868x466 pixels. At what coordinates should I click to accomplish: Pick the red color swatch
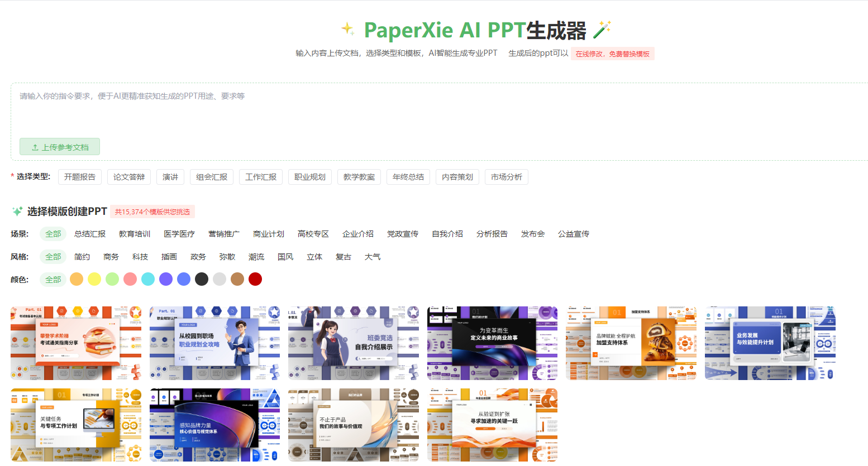pyautogui.click(x=255, y=279)
